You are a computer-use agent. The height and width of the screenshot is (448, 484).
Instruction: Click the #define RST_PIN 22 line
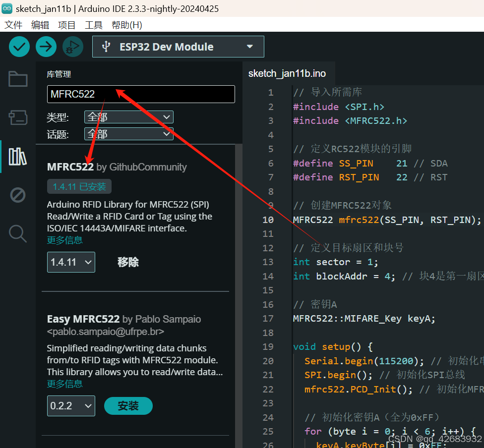(x=370, y=177)
